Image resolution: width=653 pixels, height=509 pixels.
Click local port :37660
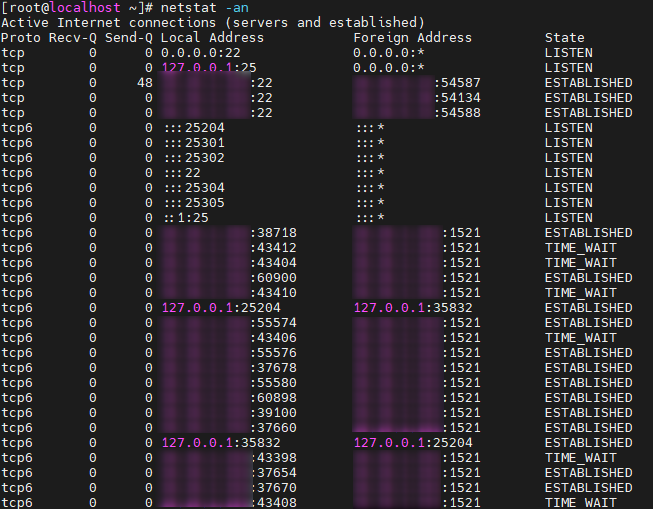pyautogui.click(x=273, y=428)
